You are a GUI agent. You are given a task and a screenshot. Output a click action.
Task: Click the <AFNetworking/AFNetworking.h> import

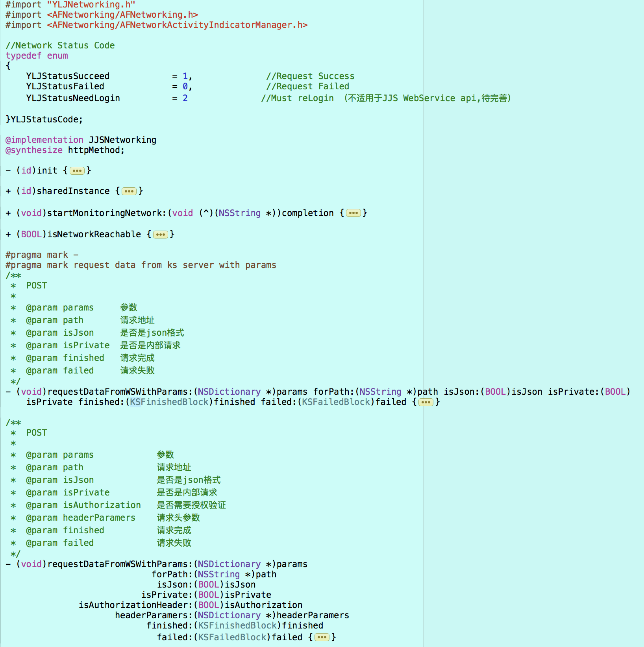tap(122, 15)
